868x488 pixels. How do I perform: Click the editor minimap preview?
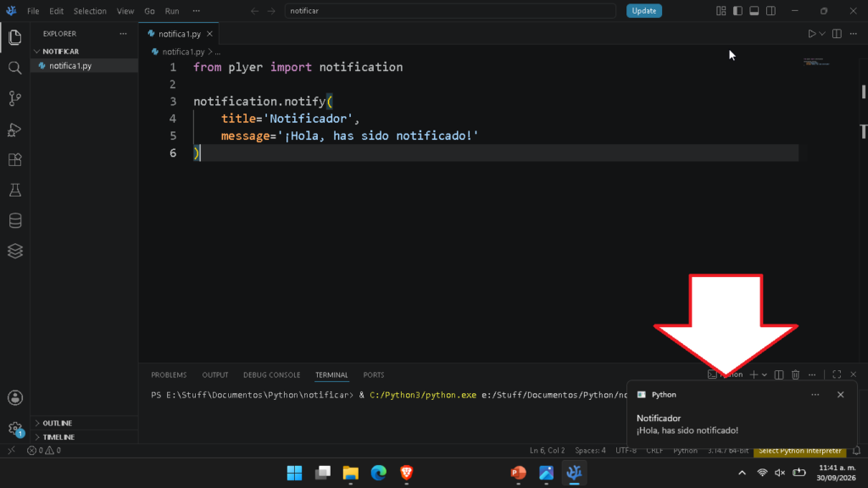818,61
